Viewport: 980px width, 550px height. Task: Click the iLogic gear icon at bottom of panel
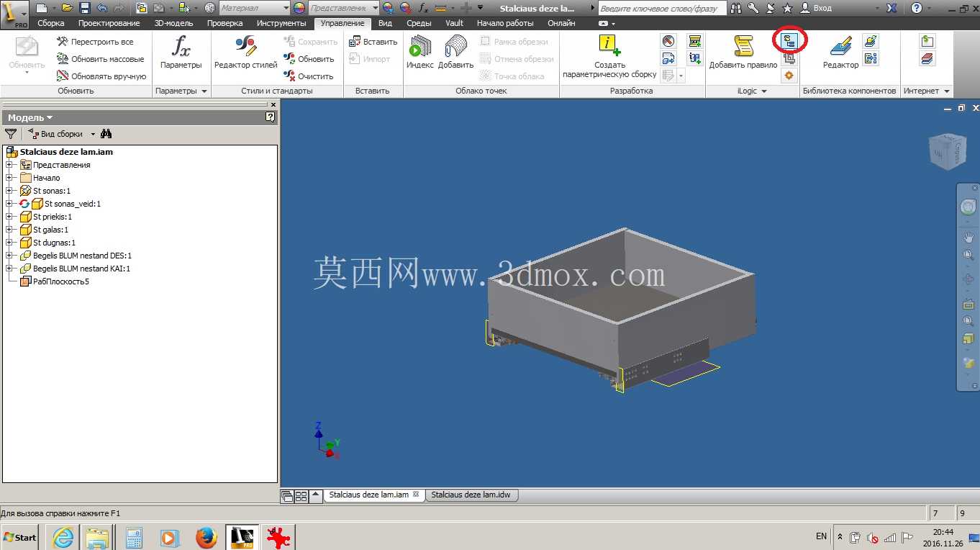(789, 76)
